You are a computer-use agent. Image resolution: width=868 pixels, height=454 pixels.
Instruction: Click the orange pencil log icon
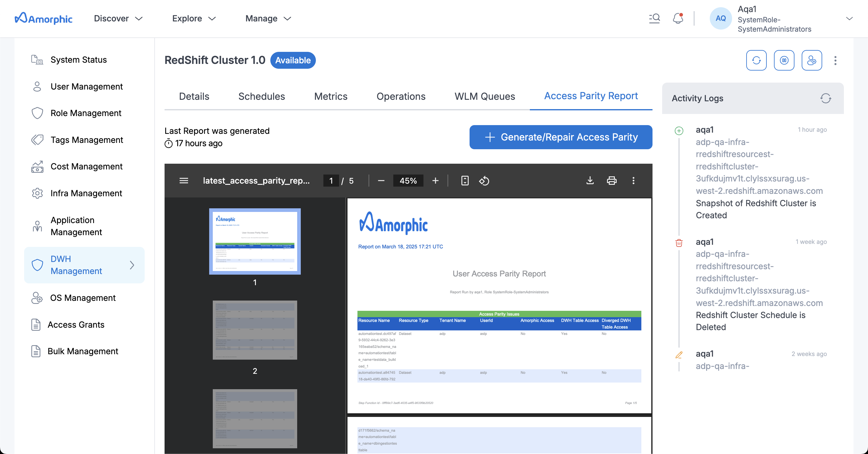point(679,355)
